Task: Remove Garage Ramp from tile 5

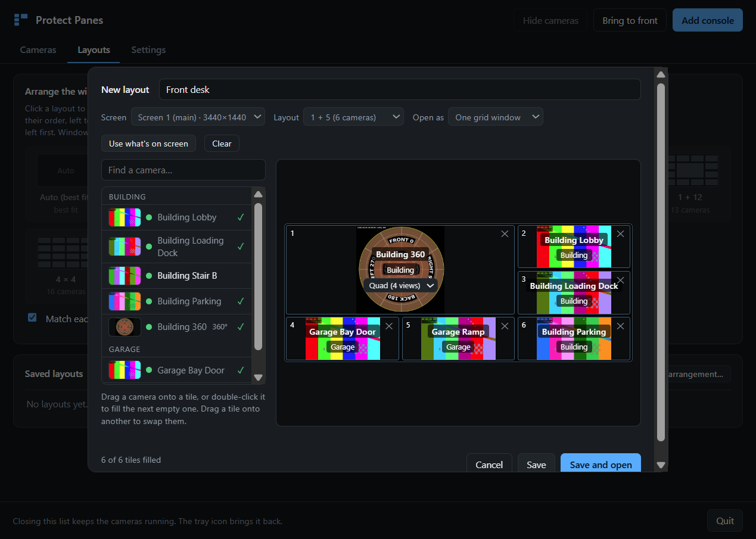Action: (505, 326)
